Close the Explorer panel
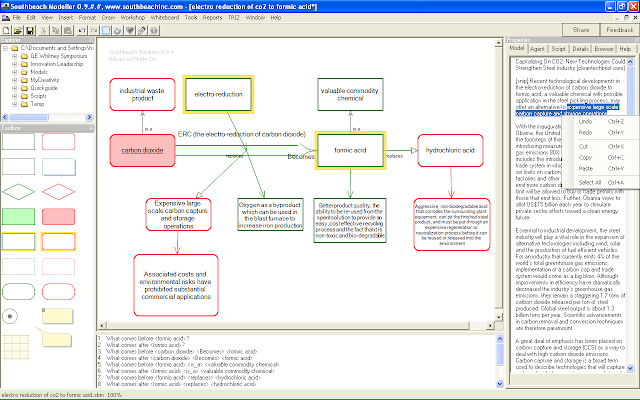The width and height of the screenshot is (640, 400). (x=91, y=40)
